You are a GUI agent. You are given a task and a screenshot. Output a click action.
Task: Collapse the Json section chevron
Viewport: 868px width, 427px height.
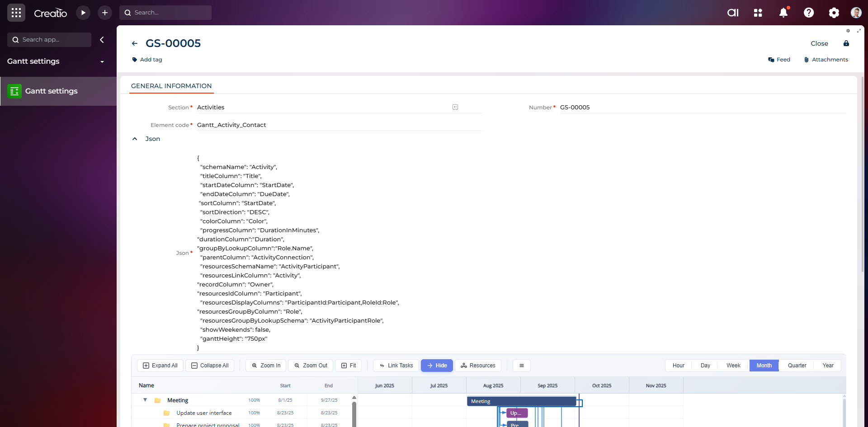[135, 139]
